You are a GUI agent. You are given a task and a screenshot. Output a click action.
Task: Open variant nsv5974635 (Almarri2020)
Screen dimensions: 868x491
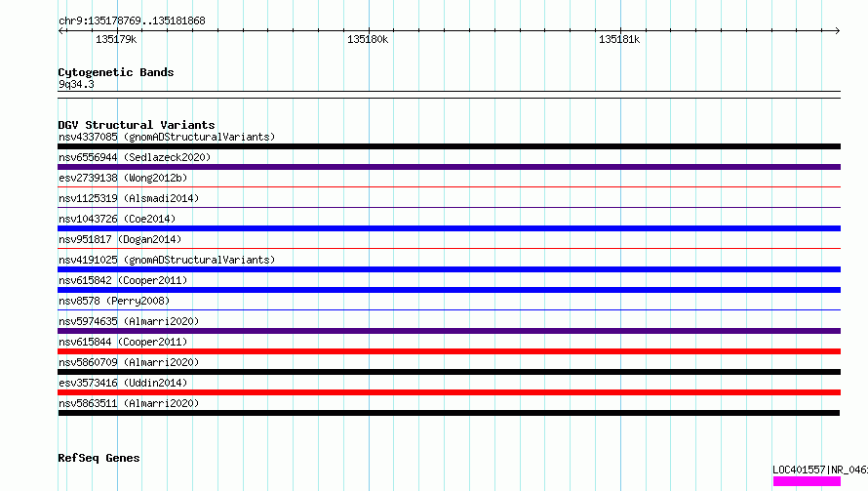[129, 321]
